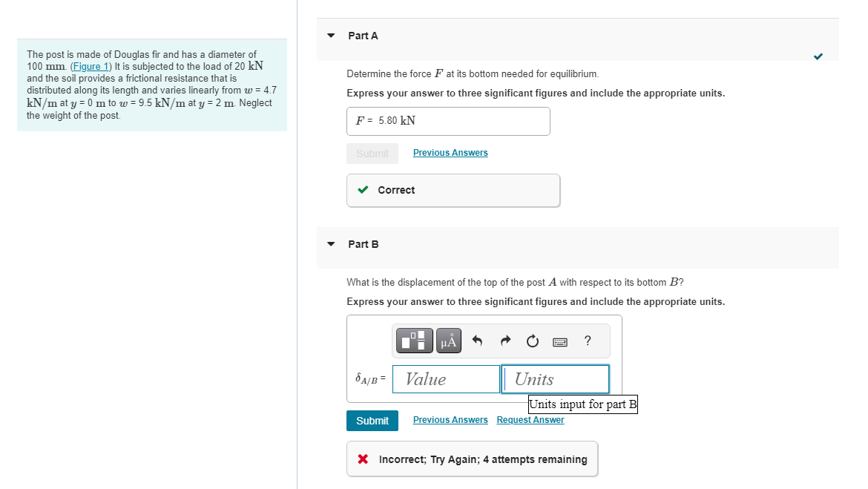The height and width of the screenshot is (489, 868).
Task: Click Request Answer for Part B
Action: pos(530,420)
